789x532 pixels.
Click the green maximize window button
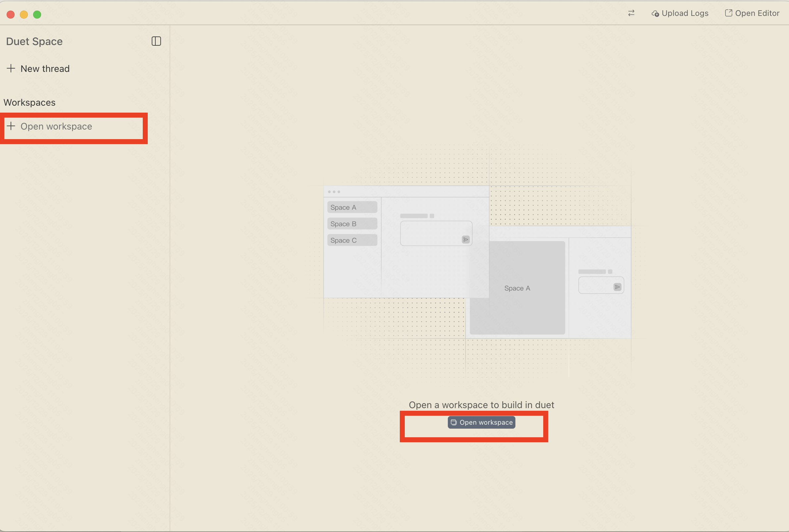click(37, 14)
